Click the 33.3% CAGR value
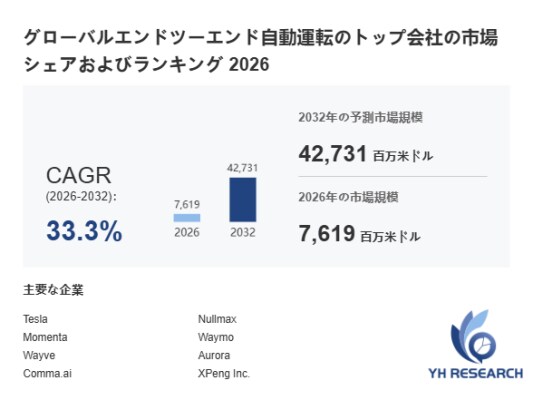This screenshot has height=400, width=533. (x=84, y=231)
